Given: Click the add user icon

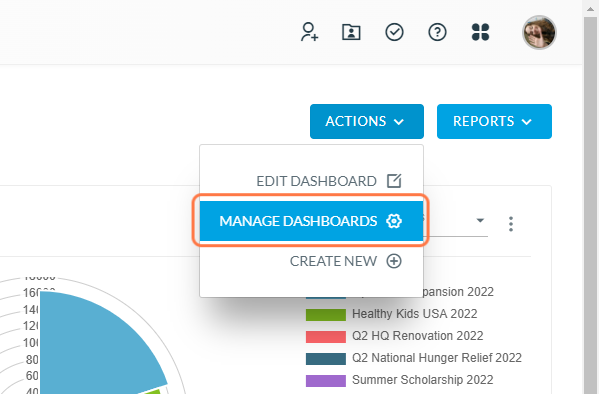Looking at the screenshot, I should [309, 32].
